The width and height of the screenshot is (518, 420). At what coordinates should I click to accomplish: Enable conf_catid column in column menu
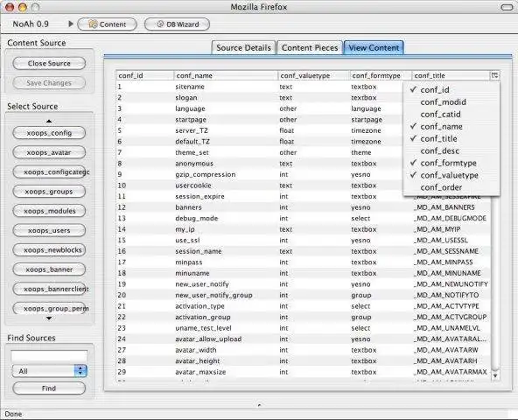451,114
